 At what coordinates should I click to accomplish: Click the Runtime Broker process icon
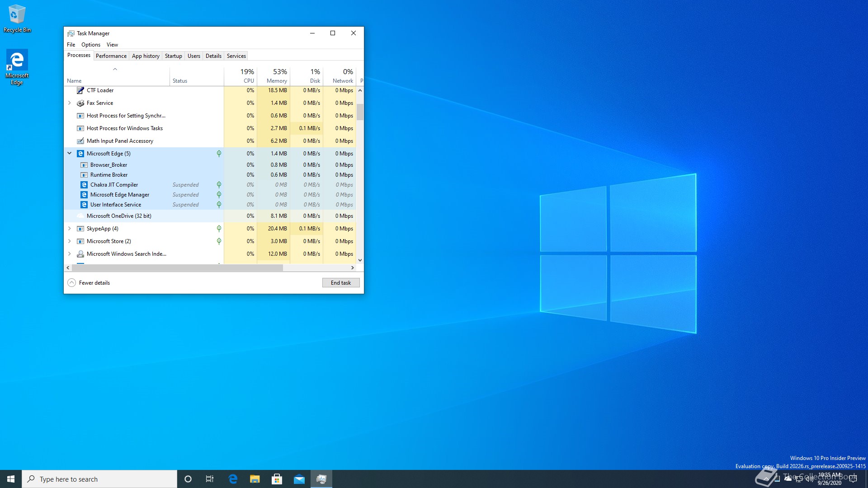(x=84, y=175)
